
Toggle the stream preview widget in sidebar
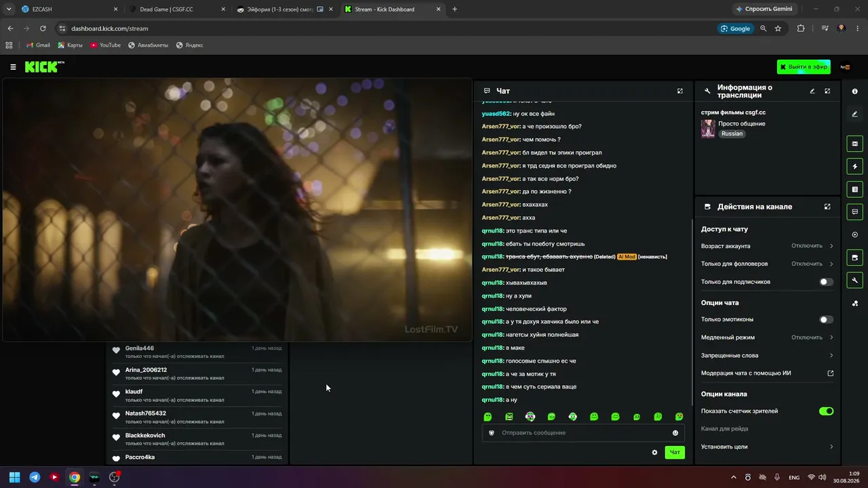click(x=854, y=144)
